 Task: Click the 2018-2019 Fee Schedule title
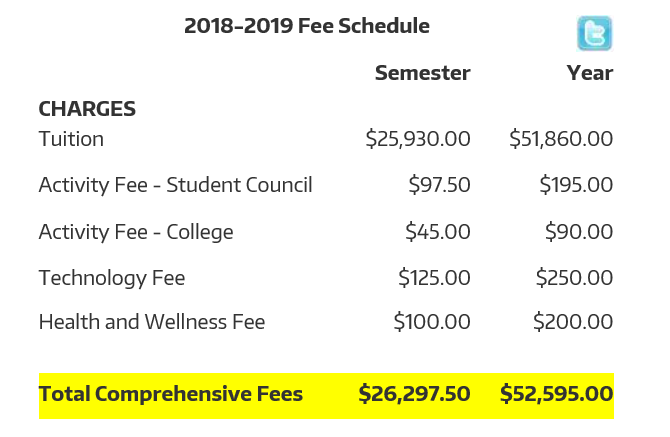click(307, 27)
